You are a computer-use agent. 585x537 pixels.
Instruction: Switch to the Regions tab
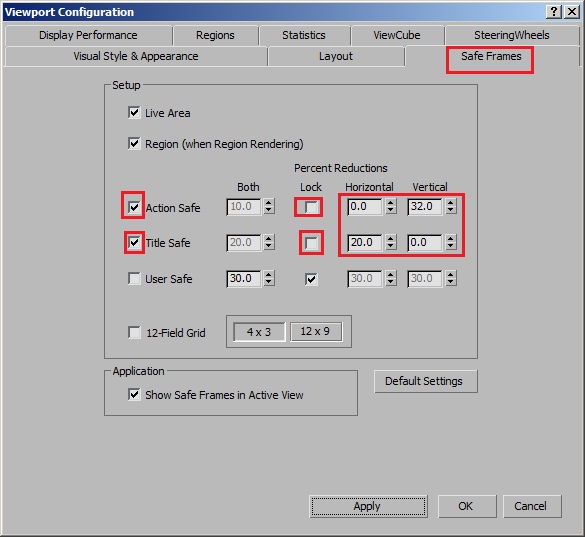[x=215, y=35]
